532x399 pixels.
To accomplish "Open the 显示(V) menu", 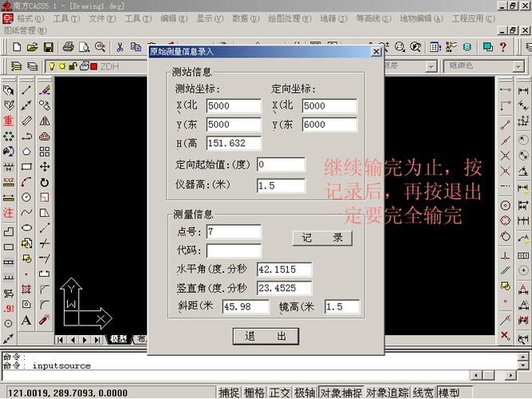I will coord(210,18).
